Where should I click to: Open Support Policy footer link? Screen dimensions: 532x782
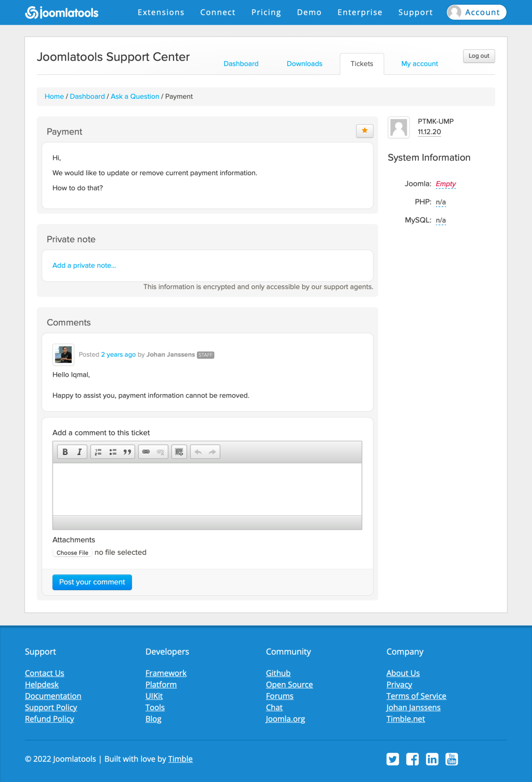[x=51, y=707]
